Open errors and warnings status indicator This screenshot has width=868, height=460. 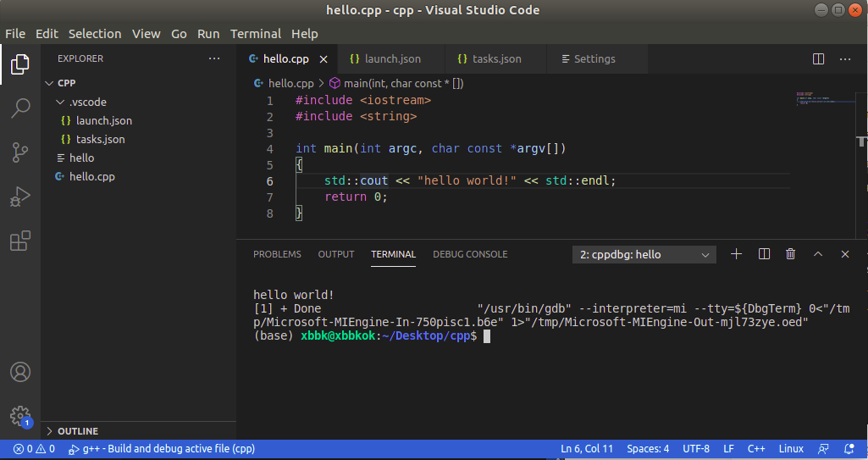click(x=34, y=449)
